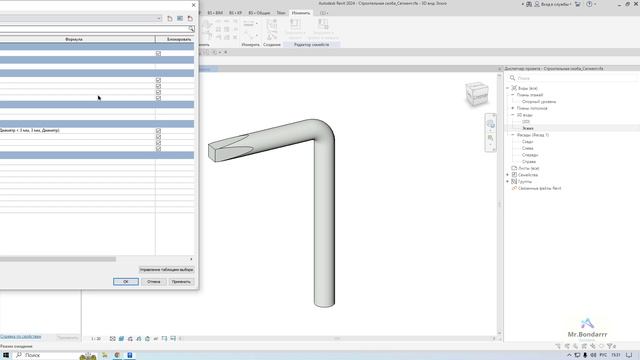Show hidden system tray icons chevron
The width and height of the screenshot is (640, 360).
coord(569,355)
